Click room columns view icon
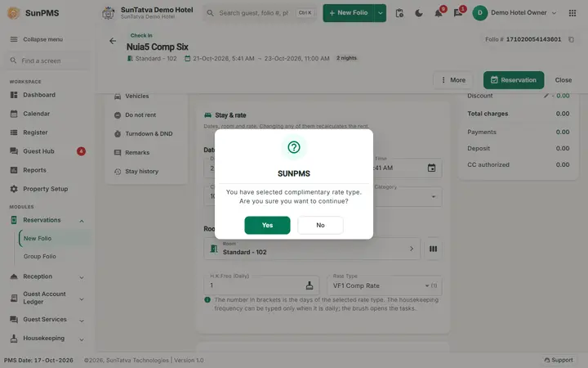This screenshot has width=588, height=368. [433, 249]
